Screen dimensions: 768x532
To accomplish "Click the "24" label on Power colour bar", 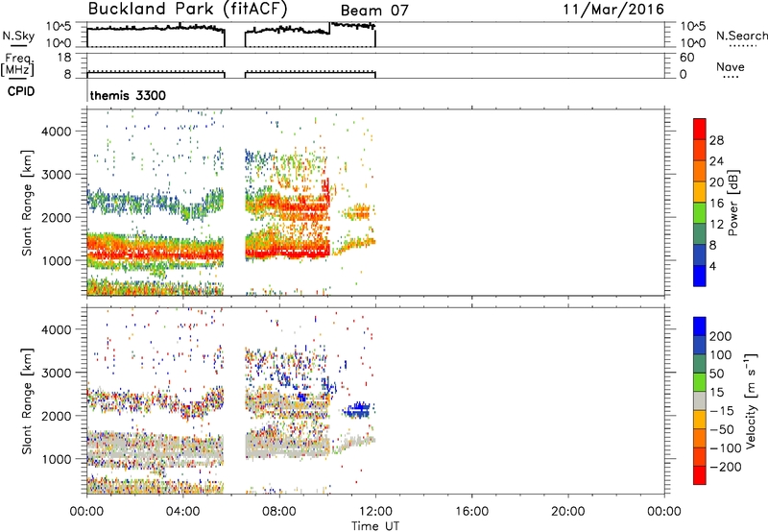I will (716, 161).
